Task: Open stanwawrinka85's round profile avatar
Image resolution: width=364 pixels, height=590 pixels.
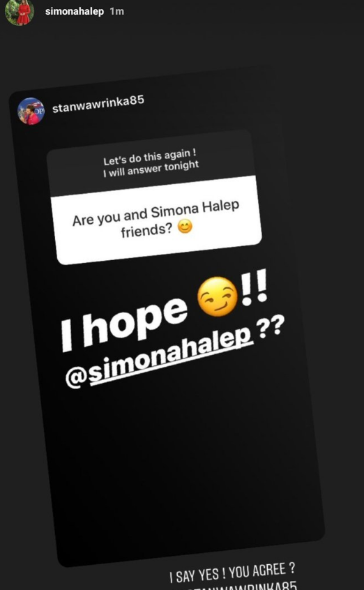Action: (x=31, y=111)
